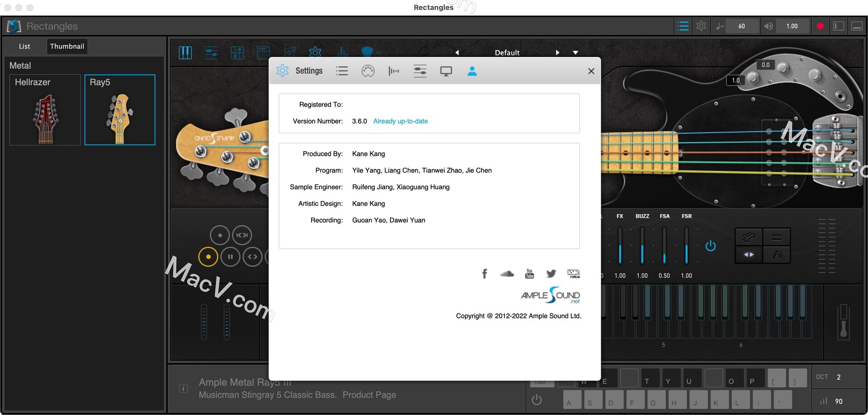Click the pause circle button

point(231,256)
